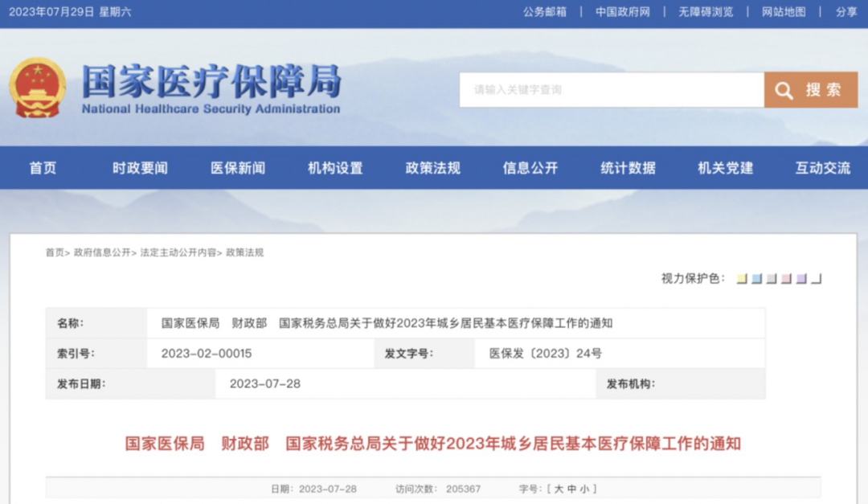The width and height of the screenshot is (868, 504).
Task: Set font size to 大 (large)
Action: pyautogui.click(x=559, y=489)
